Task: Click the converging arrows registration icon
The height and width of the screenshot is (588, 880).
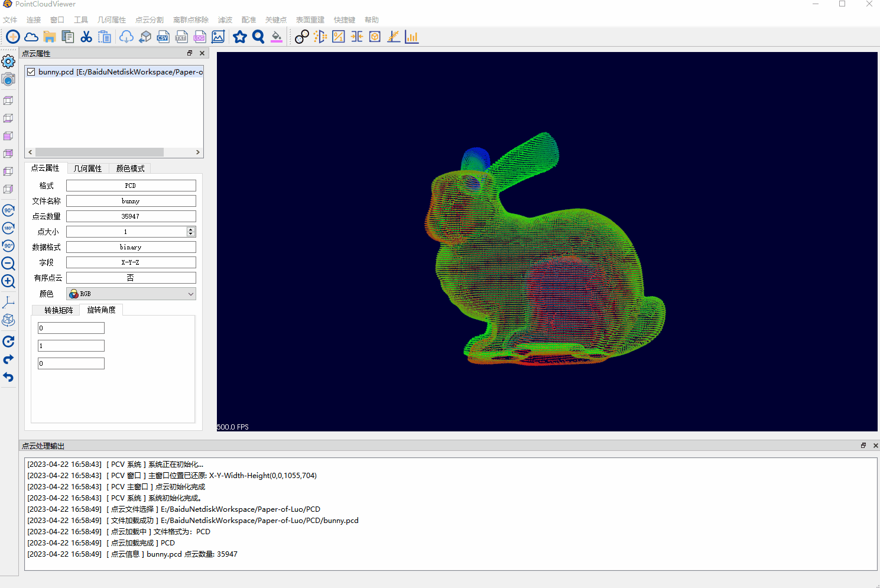Action: [x=357, y=37]
